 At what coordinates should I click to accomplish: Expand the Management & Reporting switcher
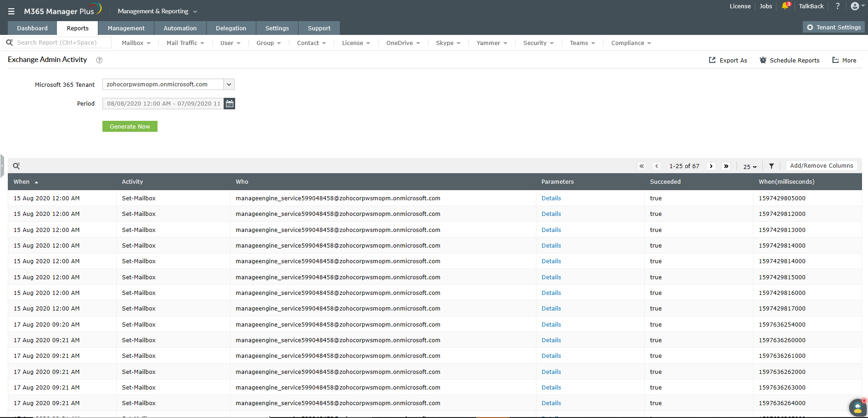click(x=158, y=11)
